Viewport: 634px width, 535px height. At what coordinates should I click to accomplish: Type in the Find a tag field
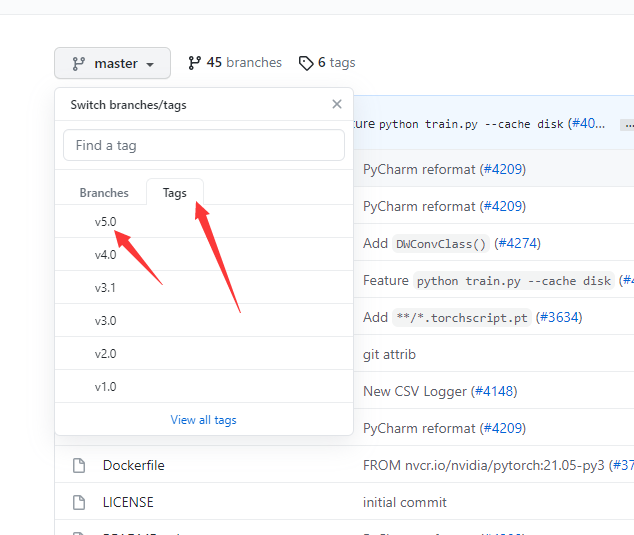(x=204, y=145)
